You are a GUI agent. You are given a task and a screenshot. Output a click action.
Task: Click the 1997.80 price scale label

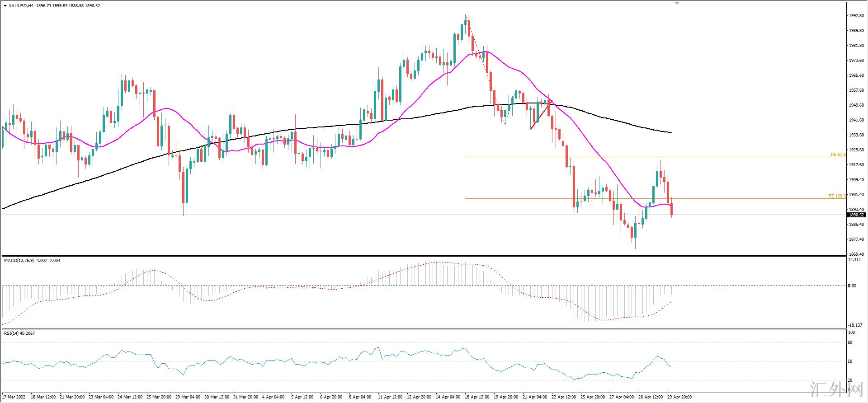(857, 15)
